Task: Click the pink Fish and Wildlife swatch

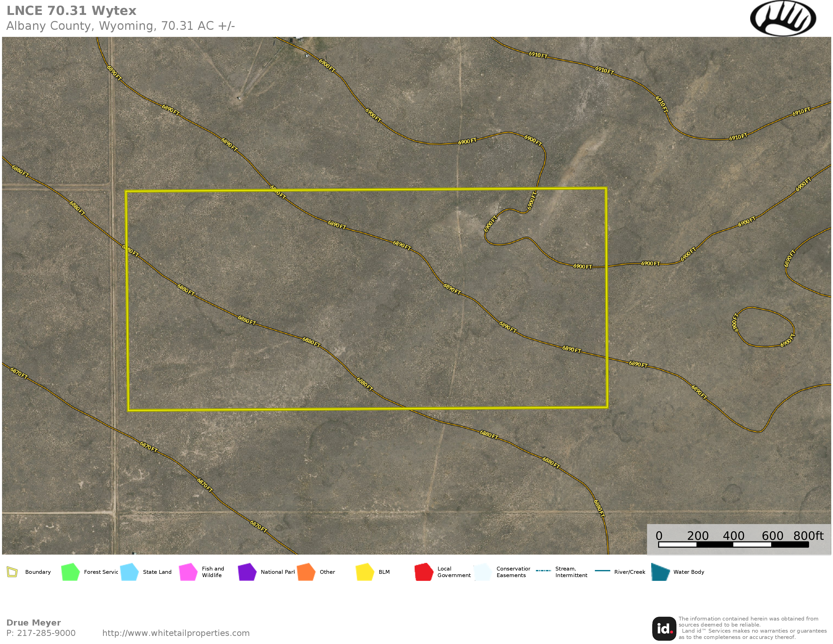Action: click(188, 572)
